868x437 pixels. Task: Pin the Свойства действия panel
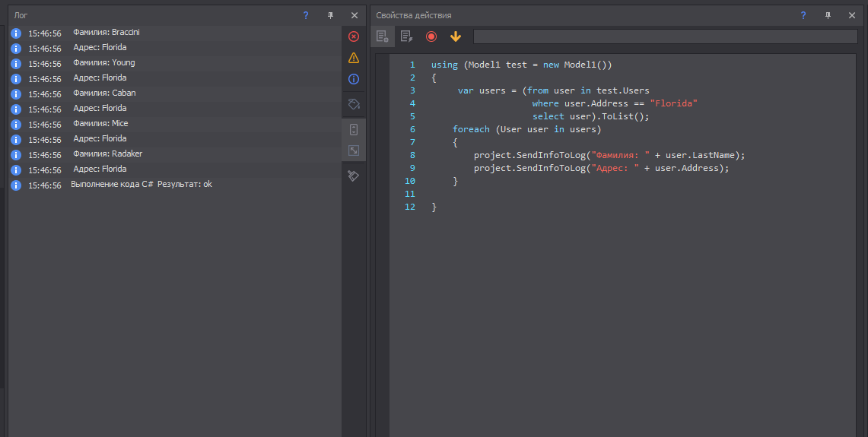pyautogui.click(x=828, y=15)
